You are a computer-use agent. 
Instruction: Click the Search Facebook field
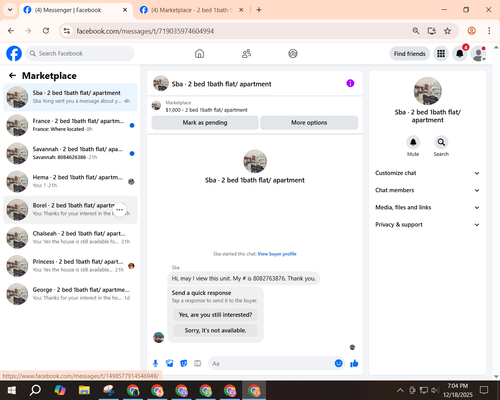pos(80,53)
